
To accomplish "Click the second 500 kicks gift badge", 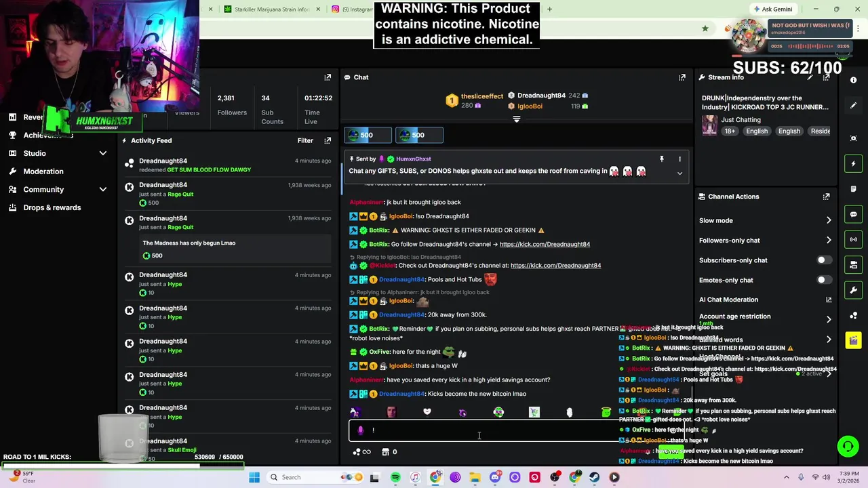I will click(x=418, y=135).
